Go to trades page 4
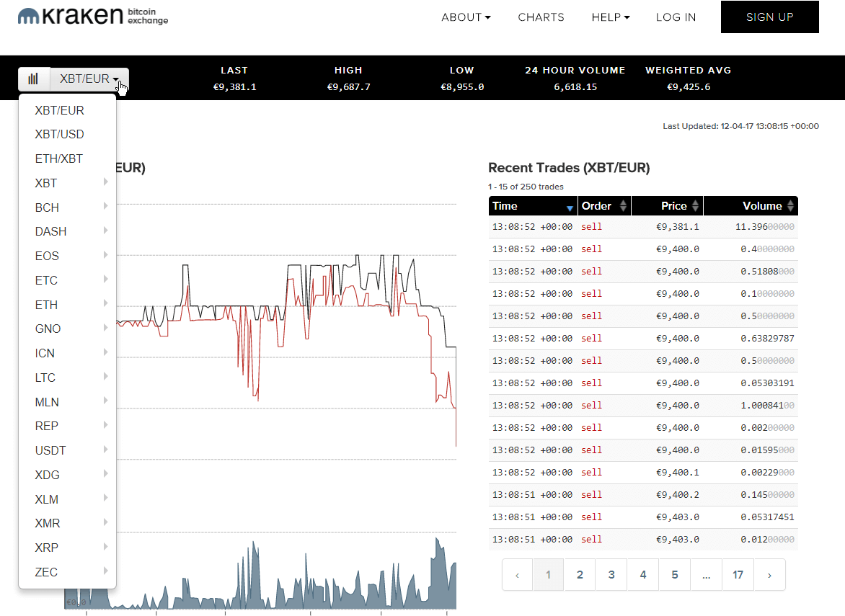This screenshot has width=845, height=616. click(643, 575)
